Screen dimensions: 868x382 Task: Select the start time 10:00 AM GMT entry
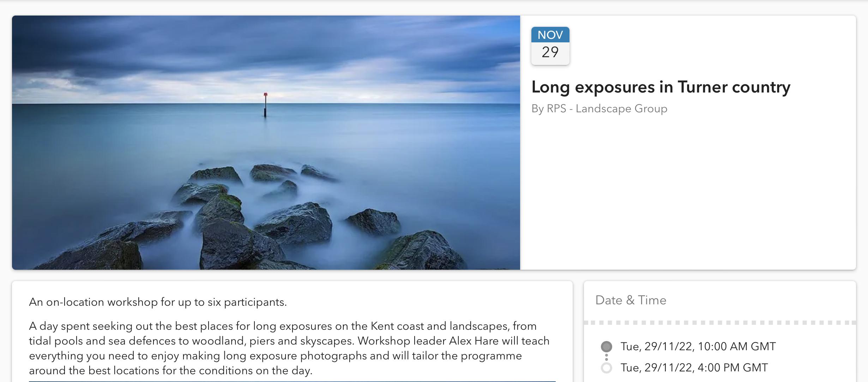(698, 346)
